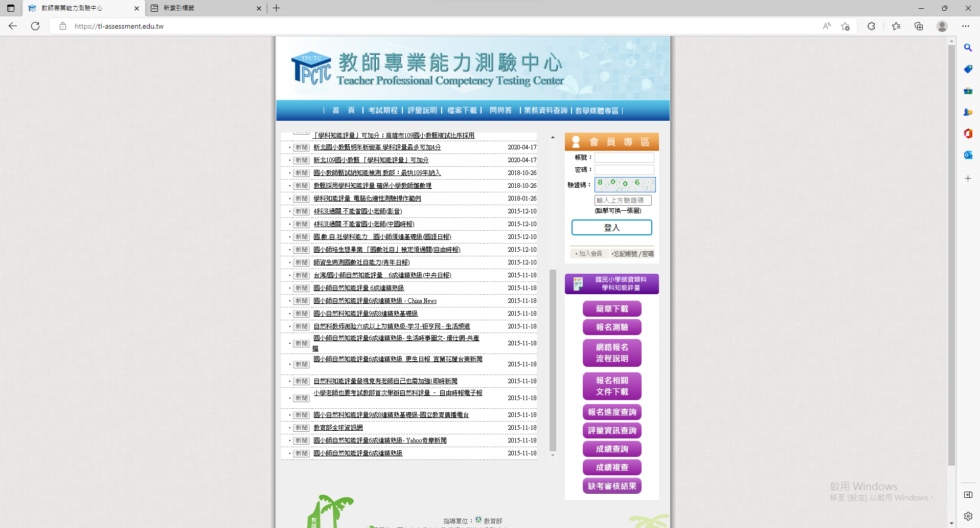Open news 國小教師甄試納知能檢測 教部：最快109年納入
Screen dimensions: 980x528
point(377,173)
